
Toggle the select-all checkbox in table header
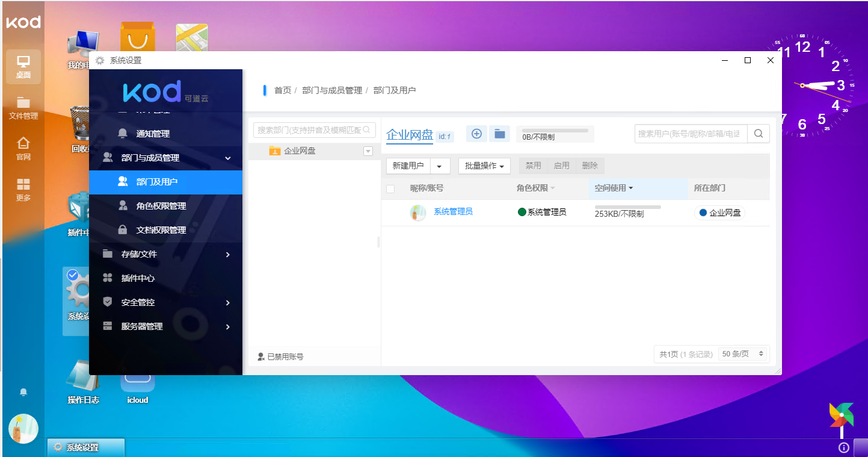(x=390, y=188)
